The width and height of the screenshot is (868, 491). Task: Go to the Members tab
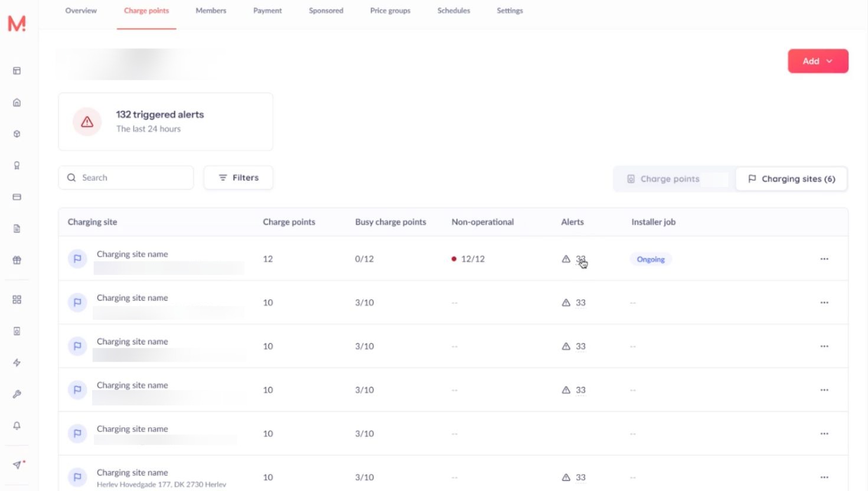(211, 11)
